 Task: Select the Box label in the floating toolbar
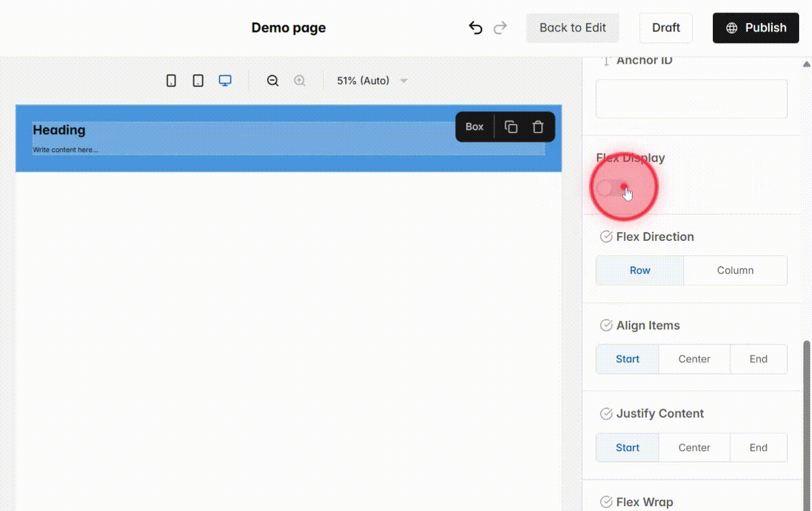(474, 126)
